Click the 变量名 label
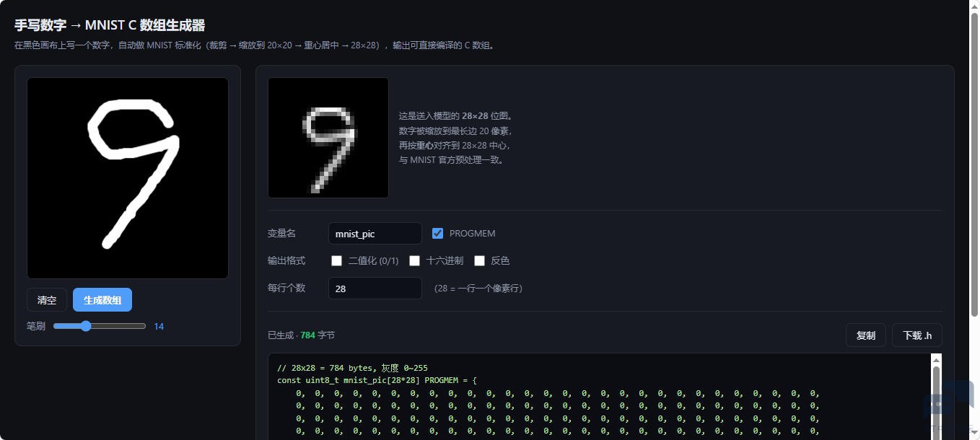 281,233
